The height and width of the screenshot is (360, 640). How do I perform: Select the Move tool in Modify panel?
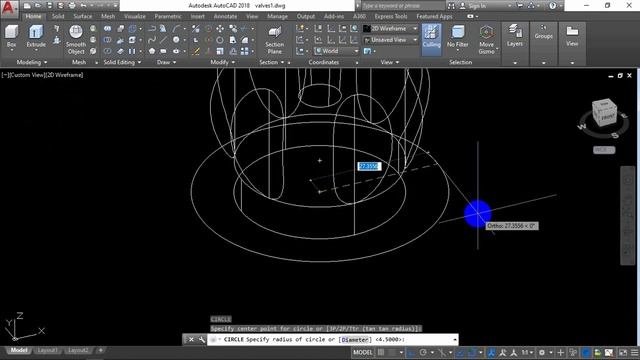(220, 29)
